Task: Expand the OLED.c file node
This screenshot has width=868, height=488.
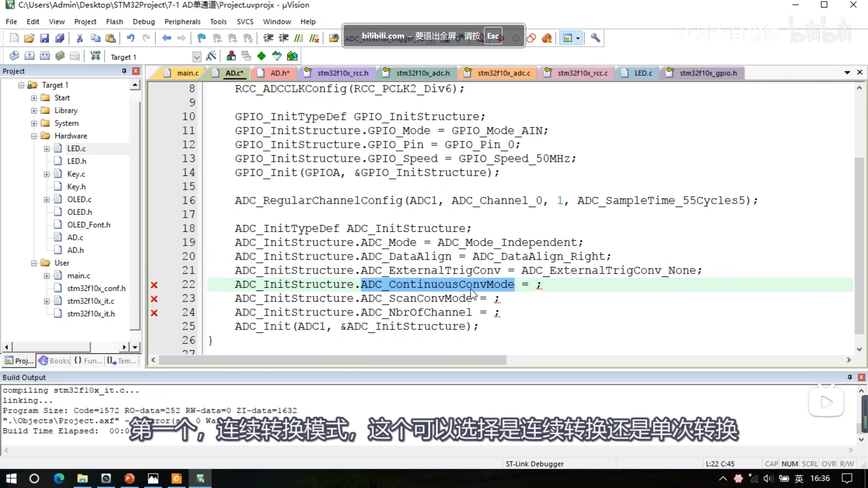Action: pyautogui.click(x=46, y=200)
